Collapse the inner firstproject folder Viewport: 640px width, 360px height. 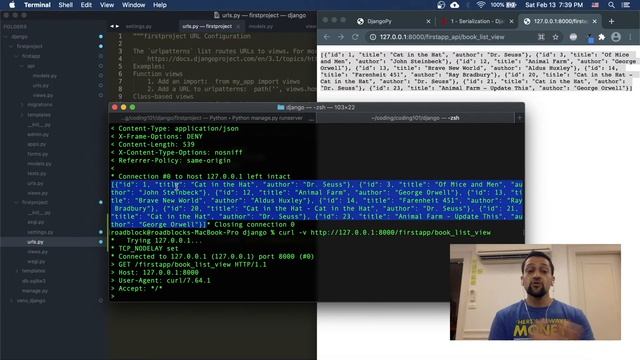(x=17, y=202)
